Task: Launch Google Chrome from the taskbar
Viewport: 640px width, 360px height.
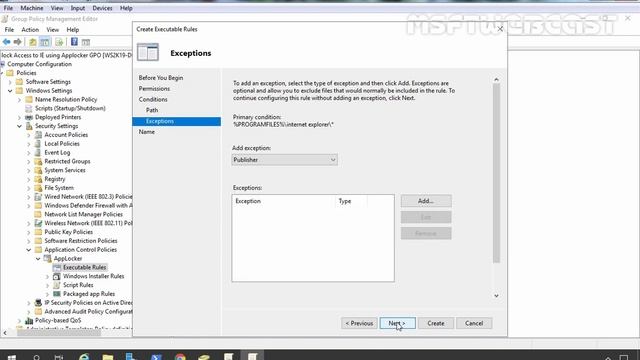Action: pyautogui.click(x=180, y=357)
